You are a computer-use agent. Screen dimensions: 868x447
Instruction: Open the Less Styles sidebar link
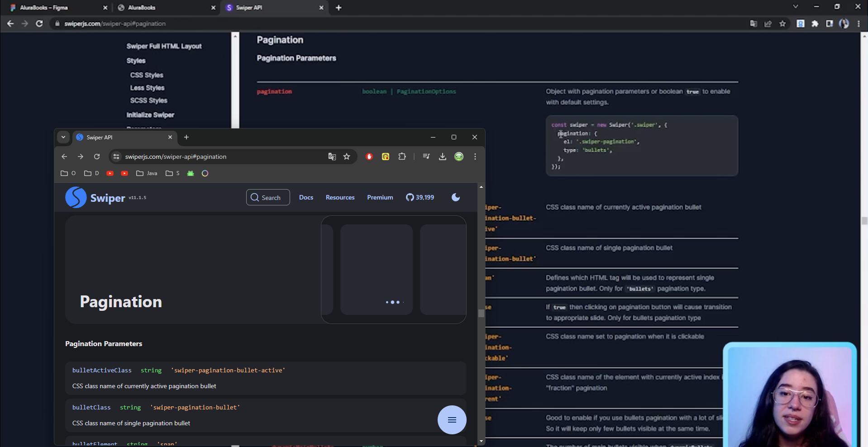tap(147, 88)
